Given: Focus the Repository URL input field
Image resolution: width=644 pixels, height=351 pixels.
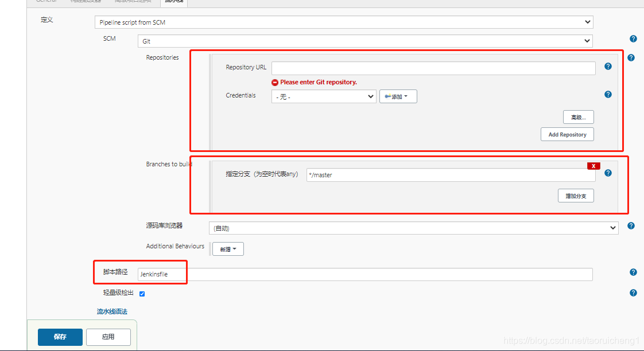Looking at the screenshot, I should 433,68.
